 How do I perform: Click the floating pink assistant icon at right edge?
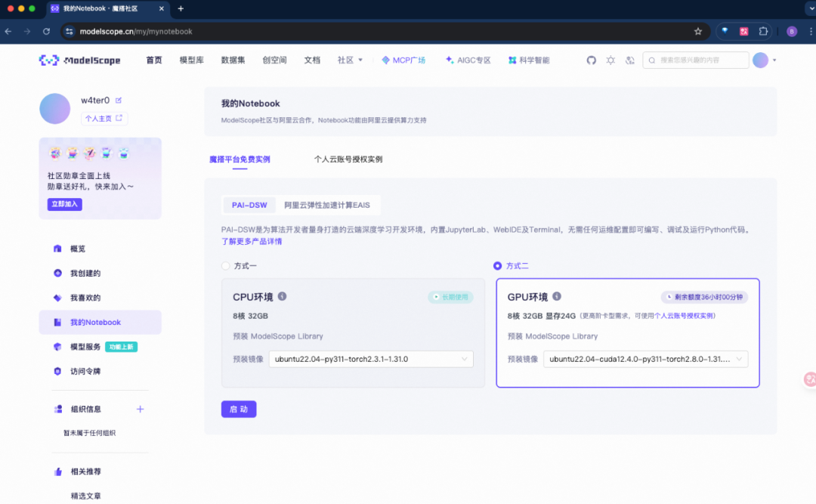pos(810,379)
